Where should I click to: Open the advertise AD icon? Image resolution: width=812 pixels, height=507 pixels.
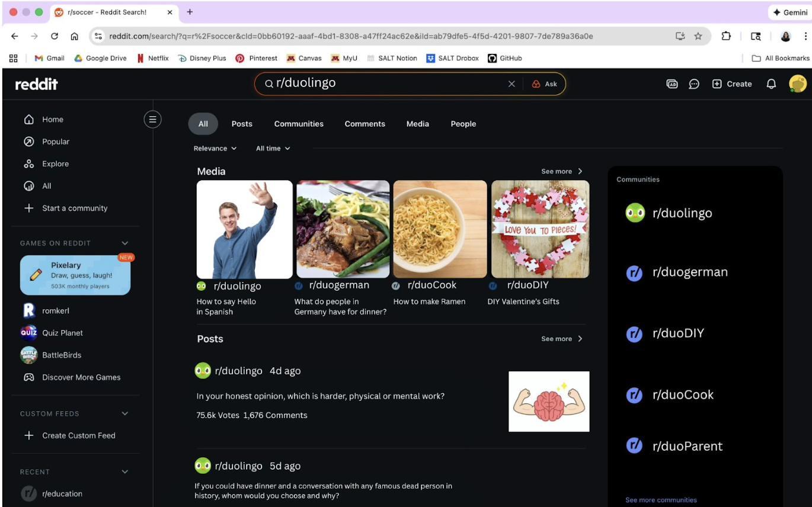coord(672,84)
